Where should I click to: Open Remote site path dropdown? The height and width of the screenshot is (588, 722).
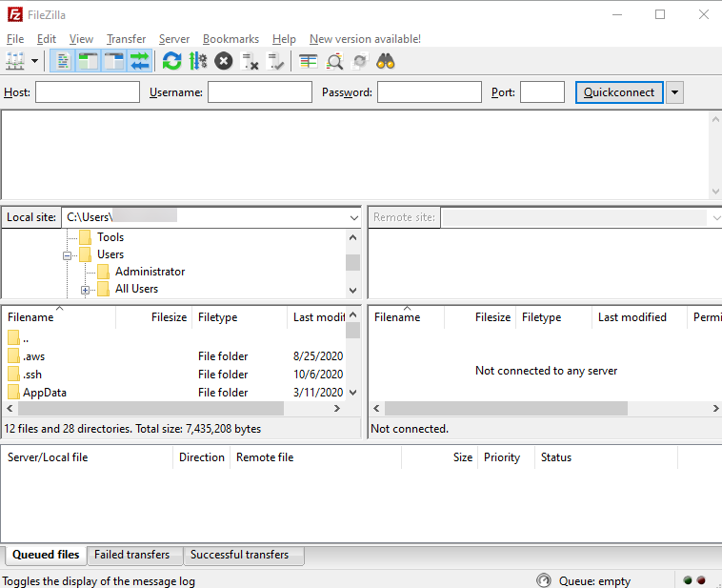click(716, 217)
